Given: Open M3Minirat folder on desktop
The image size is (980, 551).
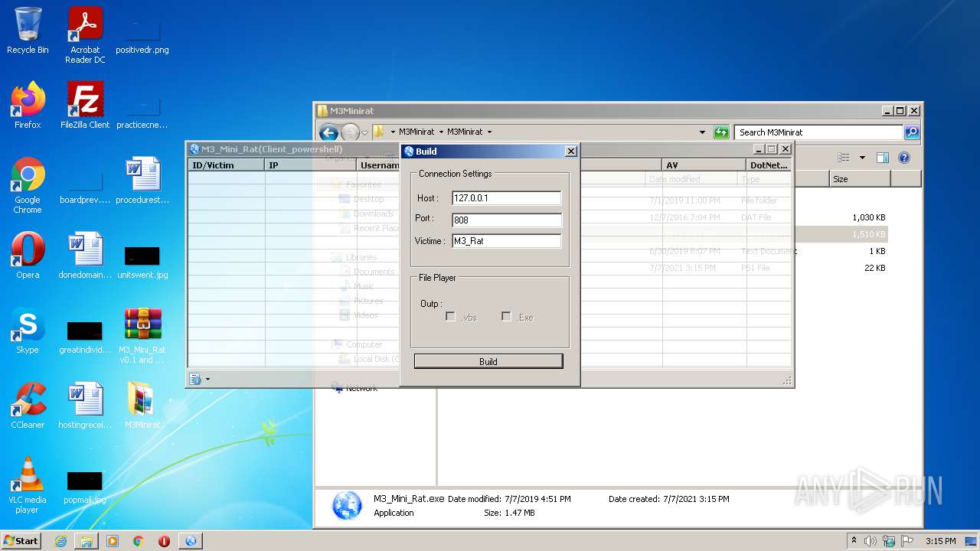Looking at the screenshot, I should pos(142,406).
